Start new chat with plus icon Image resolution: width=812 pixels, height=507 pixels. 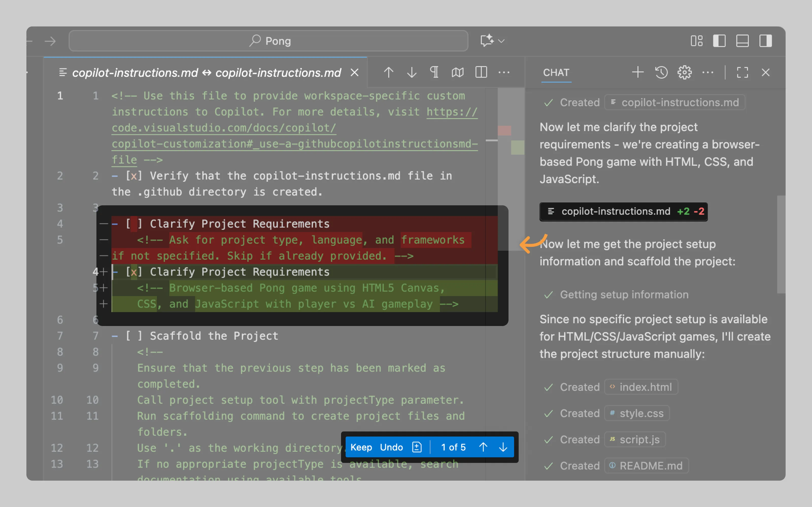tap(637, 73)
